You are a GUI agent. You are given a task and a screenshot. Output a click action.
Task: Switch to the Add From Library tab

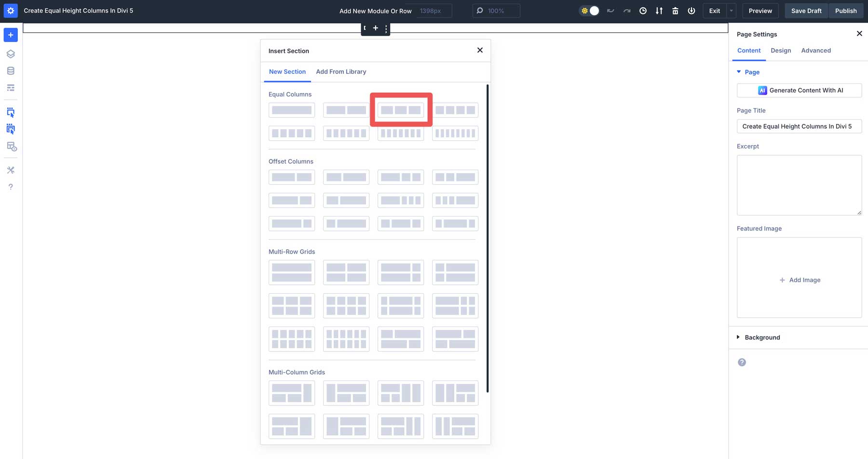click(341, 71)
